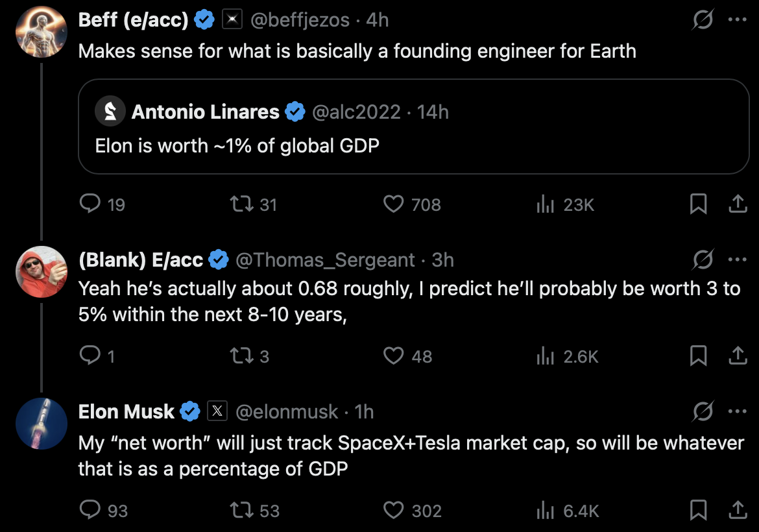The image size is (759, 532).
Task: Open more options on (Blank) E/acc tweet
Action: click(738, 260)
